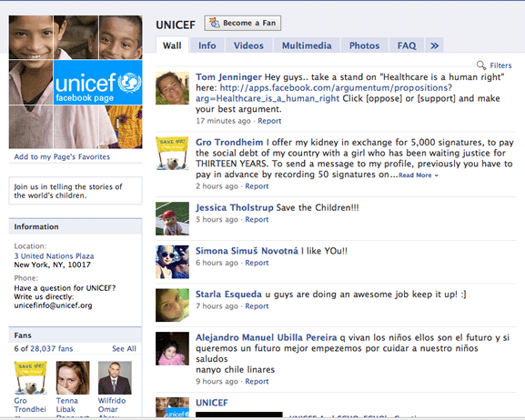Open the argumentum propositions URL link
The width and height of the screenshot is (525, 420).
pos(324,93)
